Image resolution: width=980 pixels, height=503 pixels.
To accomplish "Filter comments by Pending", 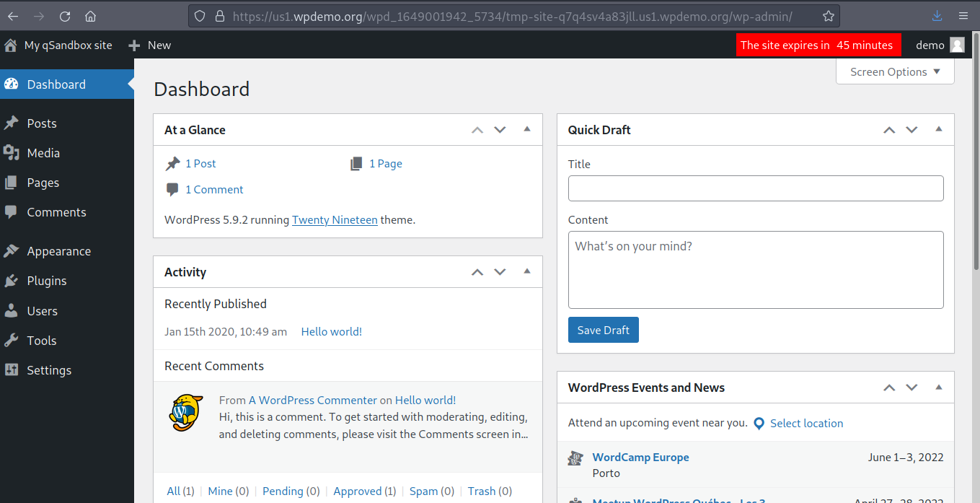I will (x=283, y=491).
